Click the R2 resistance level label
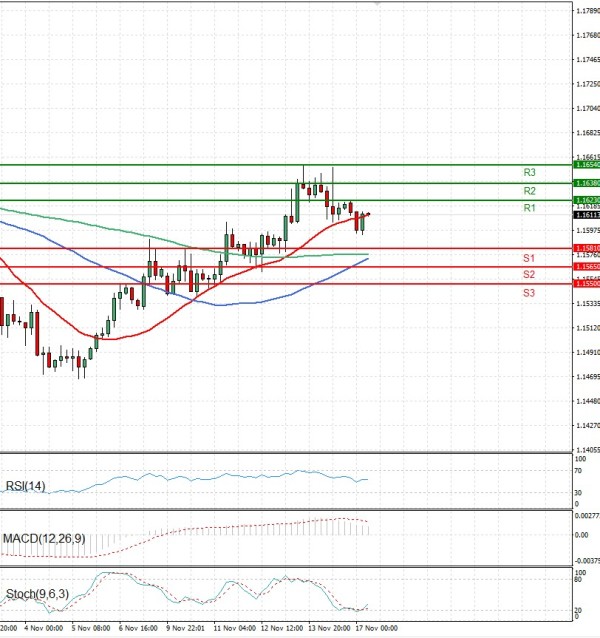600x638 pixels. point(530,190)
